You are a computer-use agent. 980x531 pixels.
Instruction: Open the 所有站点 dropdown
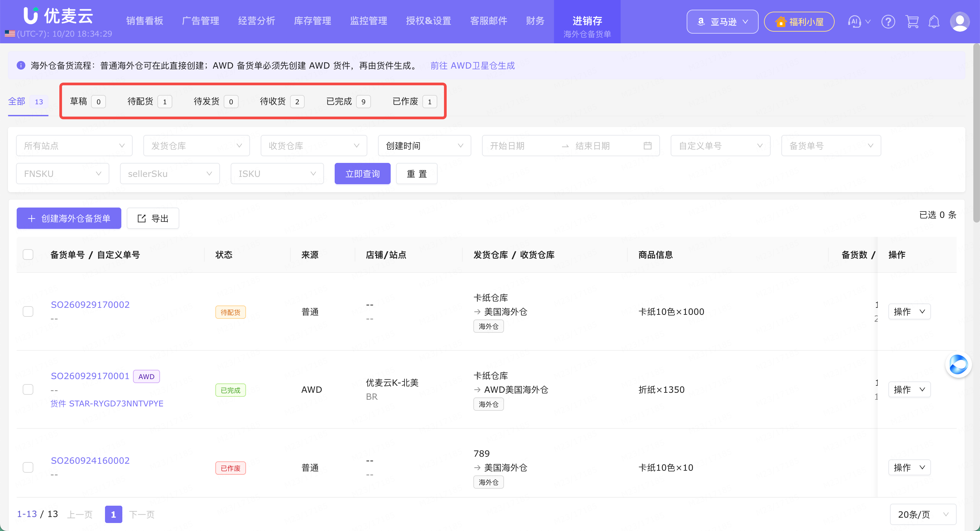point(74,146)
